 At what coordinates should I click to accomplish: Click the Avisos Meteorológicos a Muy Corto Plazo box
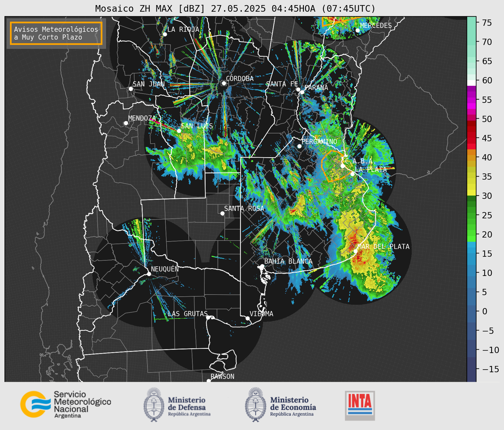coord(56,33)
